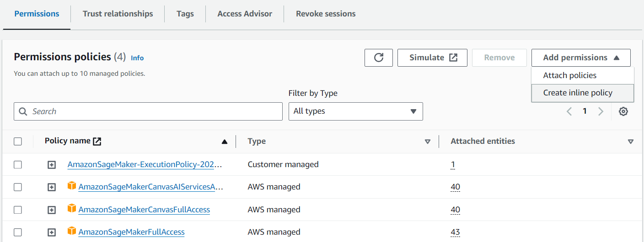Open the Filter by Type dropdown
The height and width of the screenshot is (242, 644).
click(355, 111)
